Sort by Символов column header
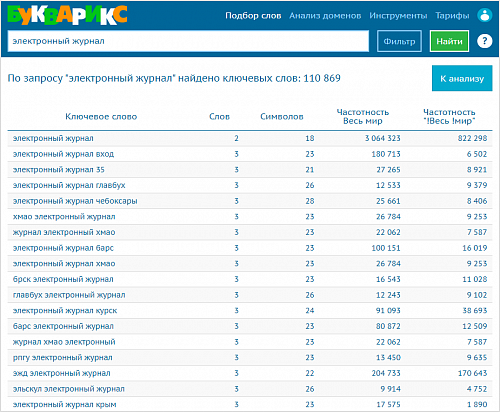 tap(282, 117)
